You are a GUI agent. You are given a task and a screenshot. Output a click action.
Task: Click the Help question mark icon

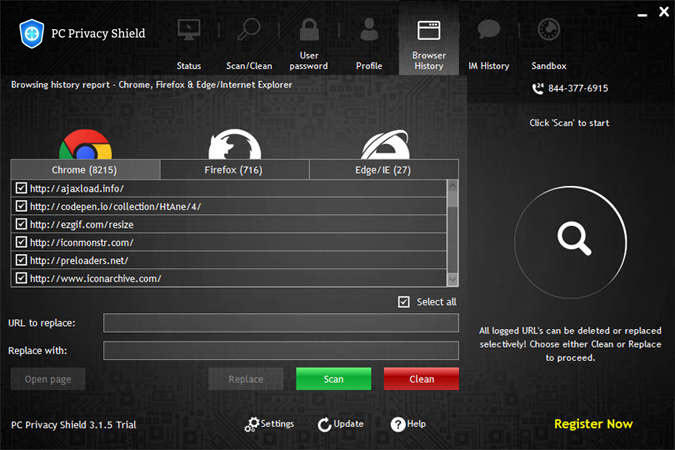click(x=398, y=424)
